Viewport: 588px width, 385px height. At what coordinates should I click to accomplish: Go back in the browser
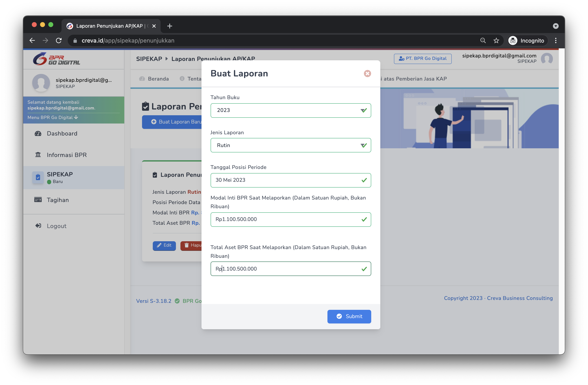pos(32,40)
